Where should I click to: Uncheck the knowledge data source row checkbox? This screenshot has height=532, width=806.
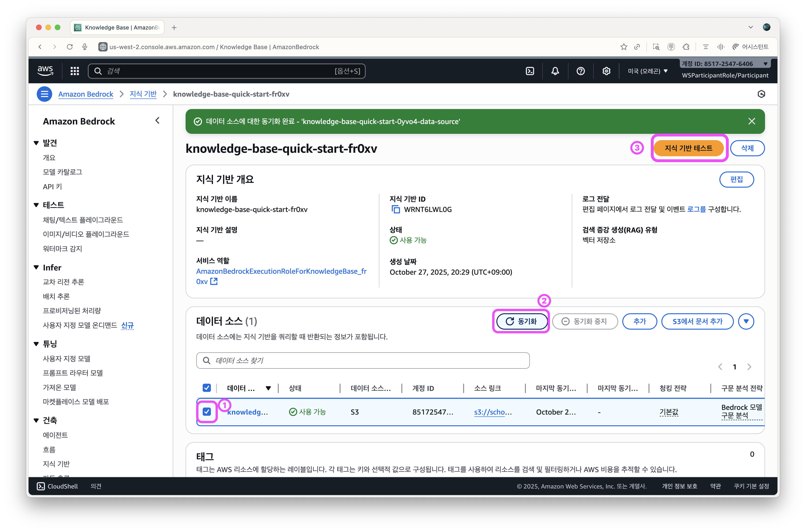207,412
